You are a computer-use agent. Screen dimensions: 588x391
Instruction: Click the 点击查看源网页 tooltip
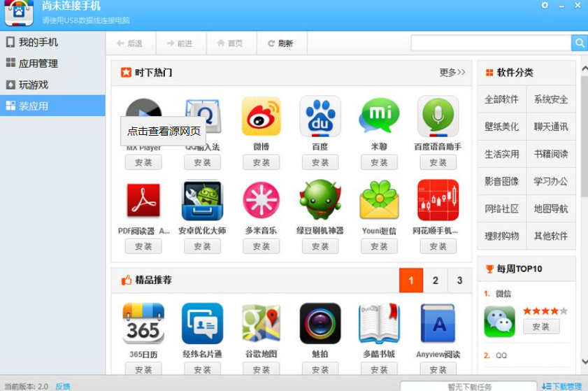[x=164, y=131]
